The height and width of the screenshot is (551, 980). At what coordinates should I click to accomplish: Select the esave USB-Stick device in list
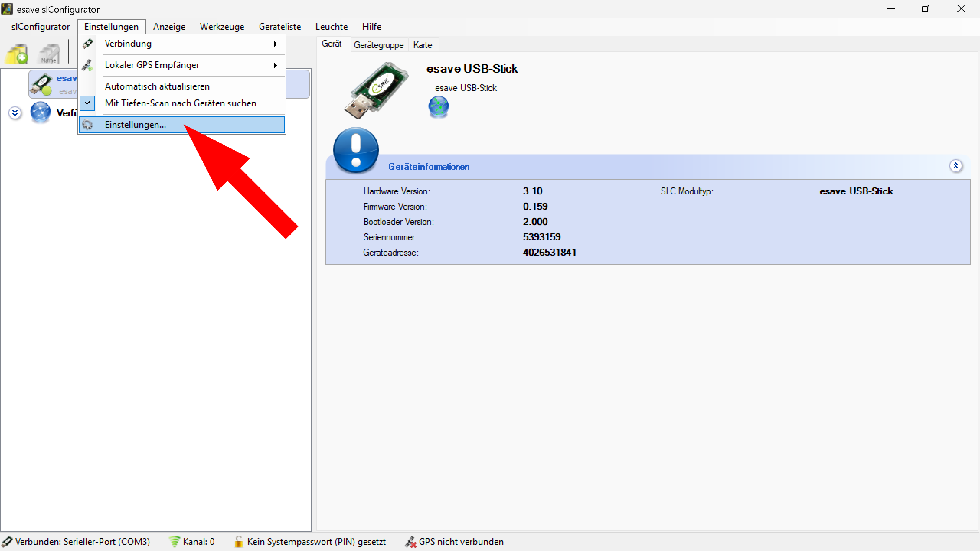[x=169, y=84]
